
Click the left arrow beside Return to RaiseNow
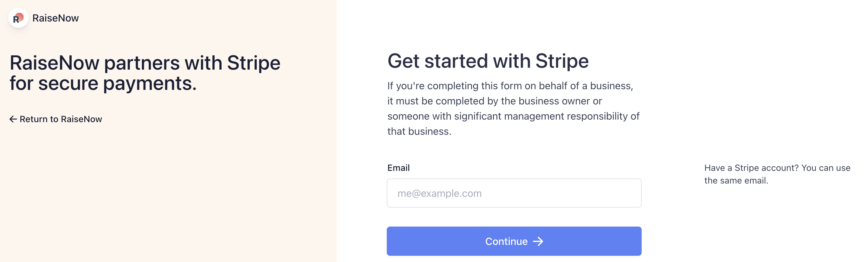click(13, 119)
